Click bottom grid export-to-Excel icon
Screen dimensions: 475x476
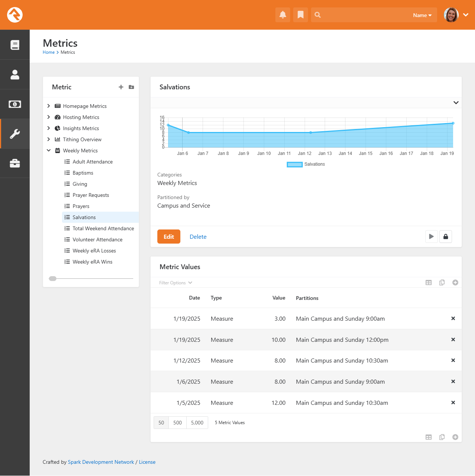click(x=429, y=437)
